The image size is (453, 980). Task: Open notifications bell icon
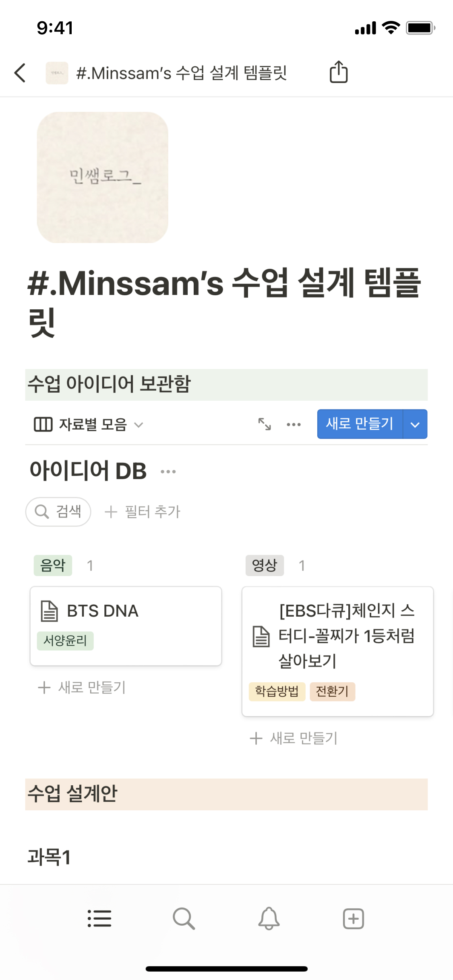269,918
